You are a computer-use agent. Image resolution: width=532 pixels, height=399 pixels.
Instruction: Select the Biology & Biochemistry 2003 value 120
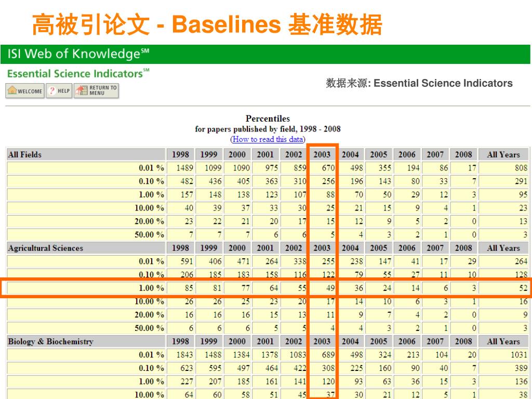point(328,381)
